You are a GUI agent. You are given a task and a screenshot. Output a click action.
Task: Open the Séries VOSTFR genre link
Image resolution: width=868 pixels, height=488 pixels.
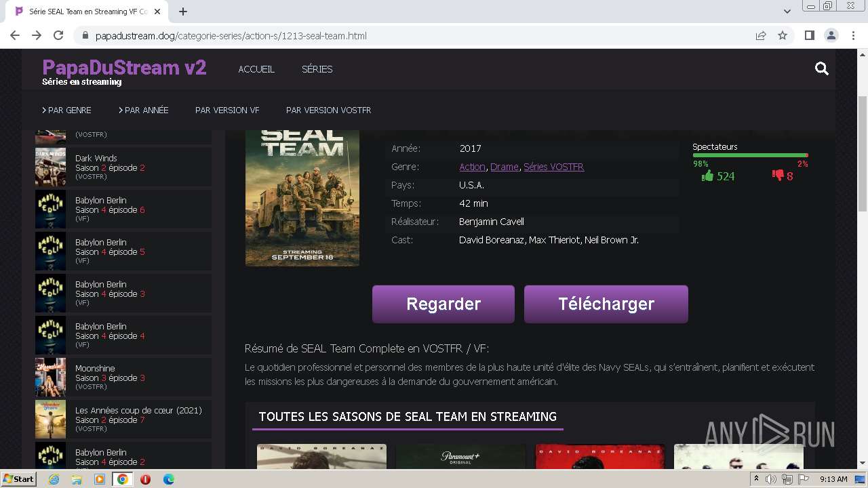(553, 167)
